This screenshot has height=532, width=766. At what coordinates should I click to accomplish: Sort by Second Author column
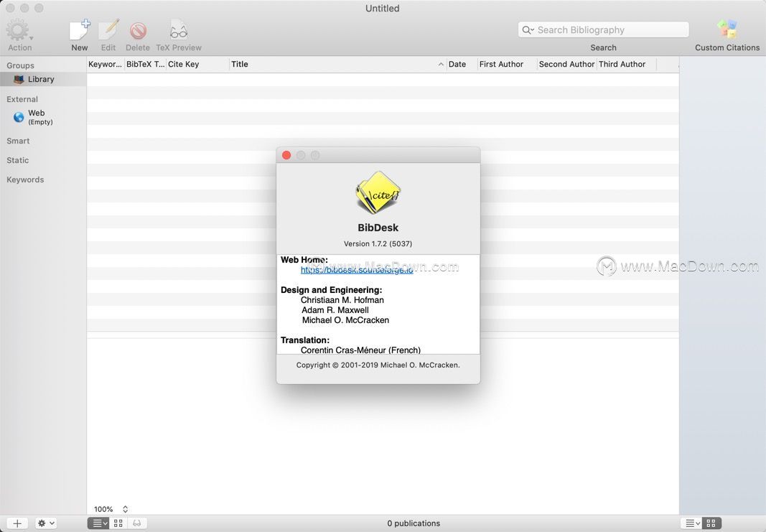click(566, 64)
